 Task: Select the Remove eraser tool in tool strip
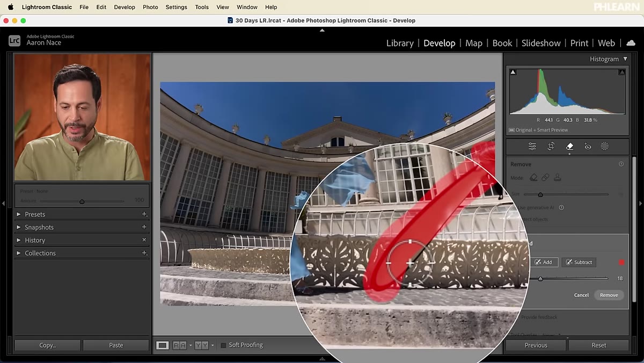569,146
